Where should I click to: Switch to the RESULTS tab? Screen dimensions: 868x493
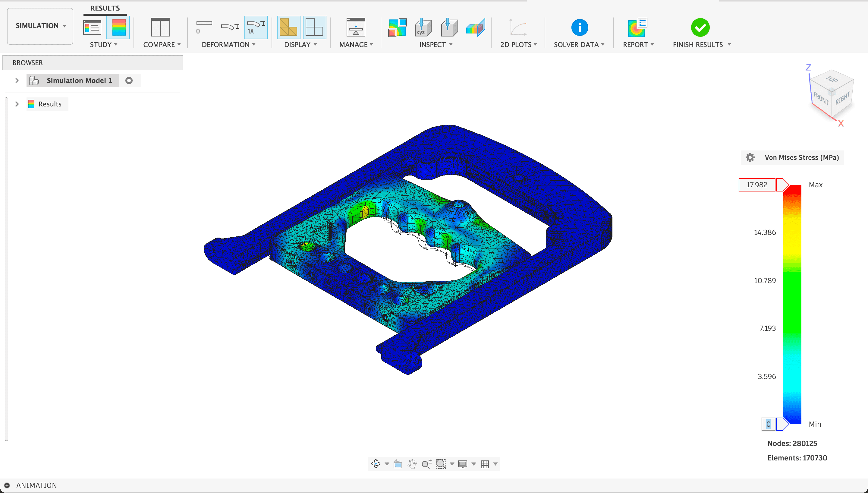pyautogui.click(x=105, y=8)
